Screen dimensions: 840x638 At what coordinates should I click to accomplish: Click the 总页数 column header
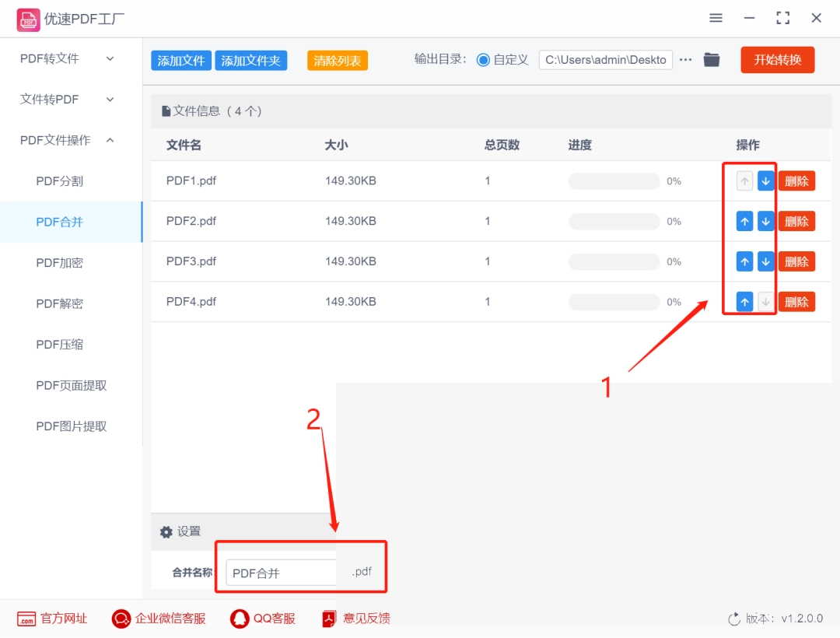(502, 145)
